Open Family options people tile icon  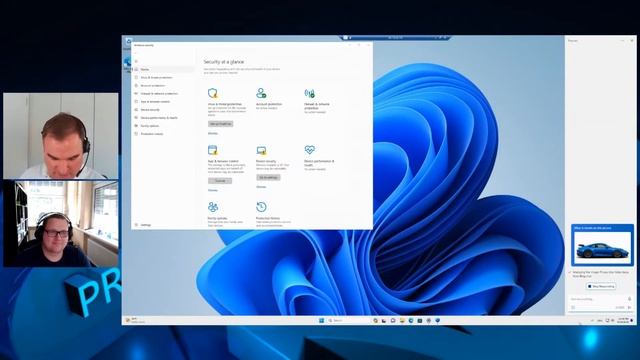pos(213,207)
